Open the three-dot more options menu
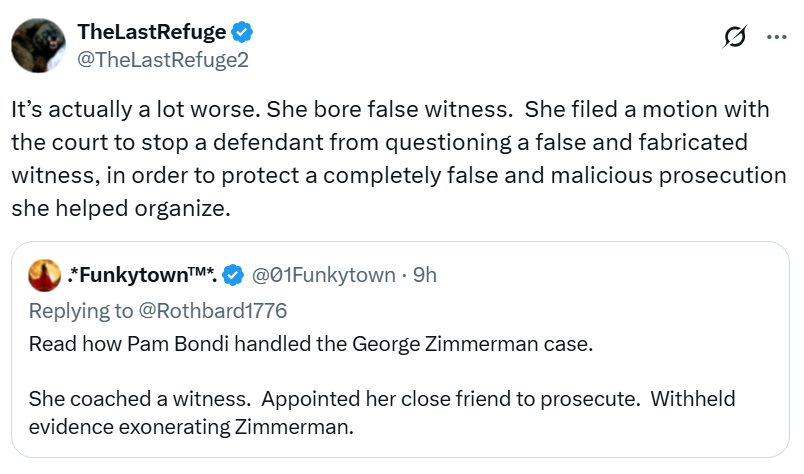This screenshot has height=474, width=804. pyautogui.click(x=776, y=37)
